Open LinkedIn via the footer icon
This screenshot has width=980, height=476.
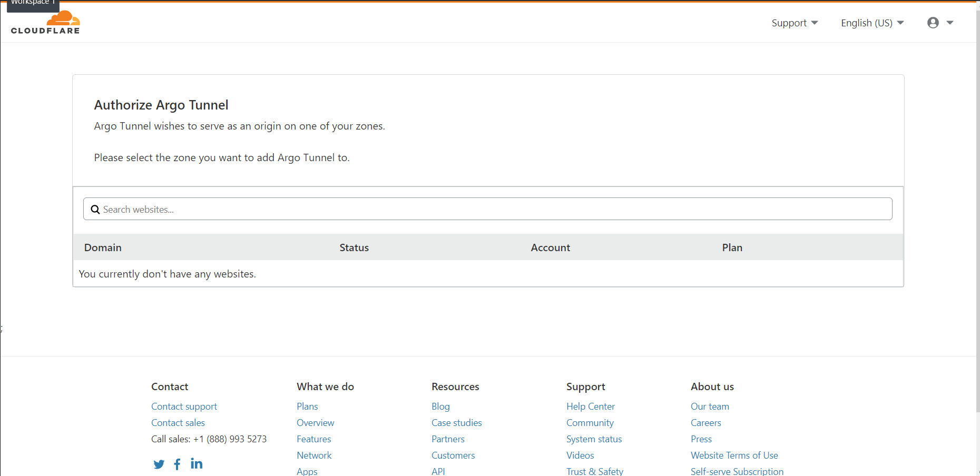(196, 463)
